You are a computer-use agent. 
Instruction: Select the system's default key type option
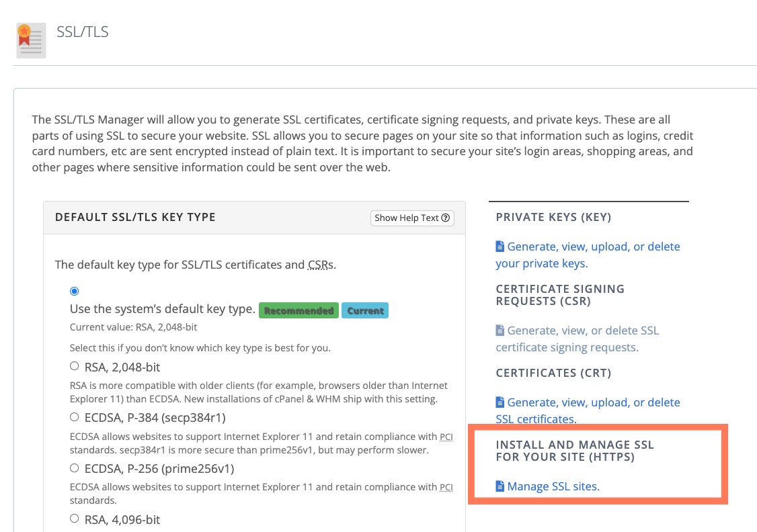(x=74, y=291)
